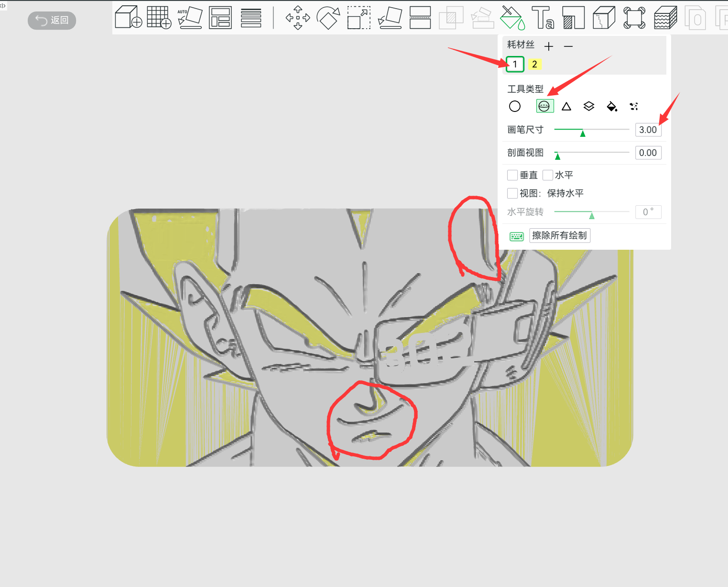Choose the triangle tool type
This screenshot has height=587, width=728.
(566, 106)
